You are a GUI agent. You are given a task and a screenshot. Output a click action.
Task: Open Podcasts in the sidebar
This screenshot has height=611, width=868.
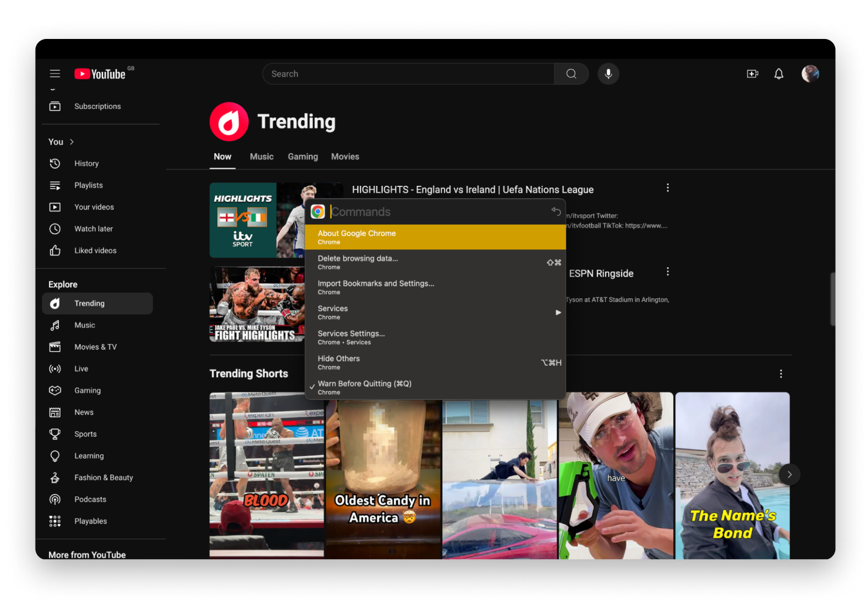coord(97,499)
